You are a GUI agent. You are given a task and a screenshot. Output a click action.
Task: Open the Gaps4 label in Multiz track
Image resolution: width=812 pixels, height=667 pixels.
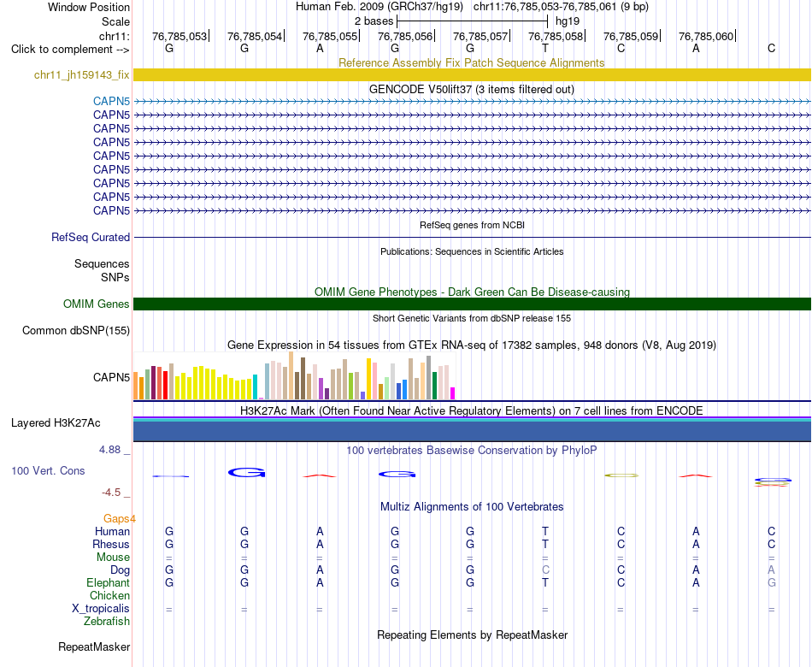coord(120,518)
